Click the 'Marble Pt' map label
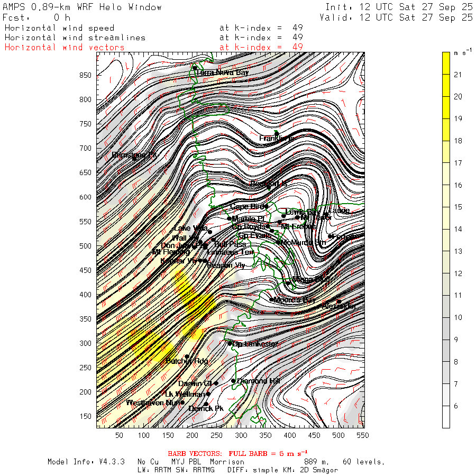The height and width of the screenshot is (476, 476). [249, 219]
